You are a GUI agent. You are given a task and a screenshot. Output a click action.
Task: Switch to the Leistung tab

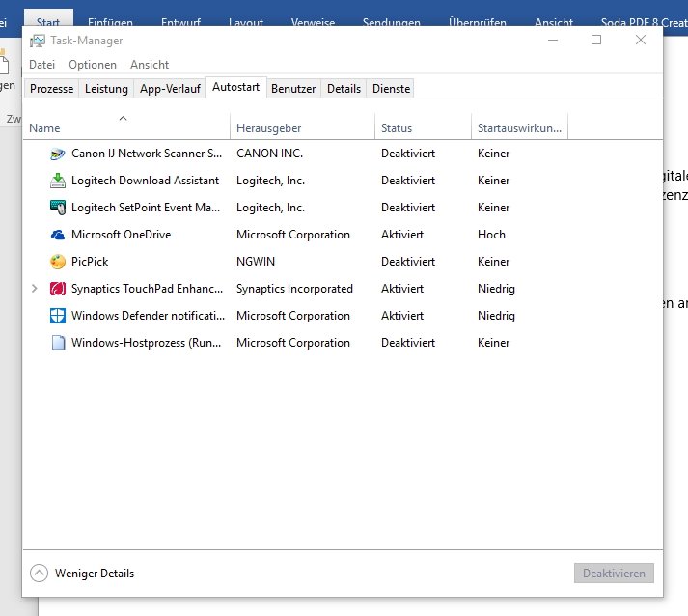pos(106,89)
